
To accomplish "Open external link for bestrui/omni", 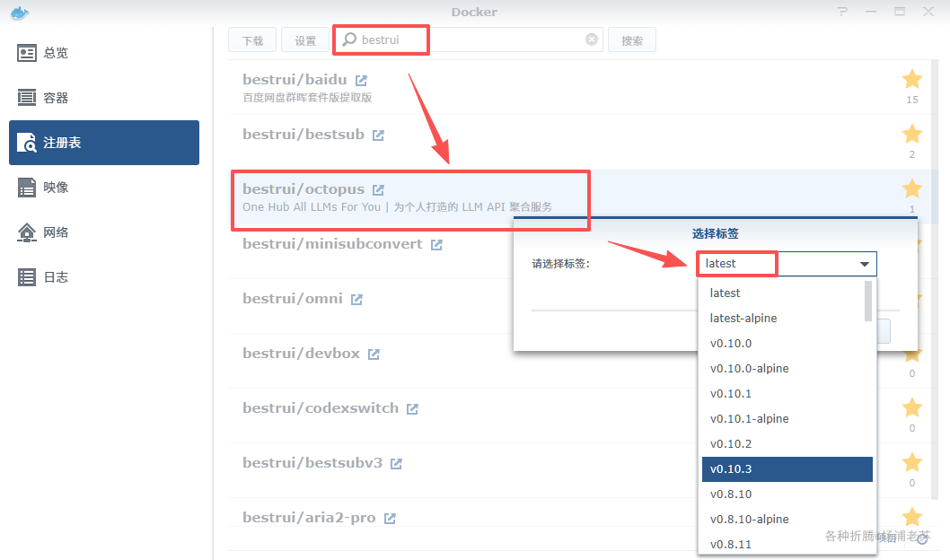I will pos(356,300).
